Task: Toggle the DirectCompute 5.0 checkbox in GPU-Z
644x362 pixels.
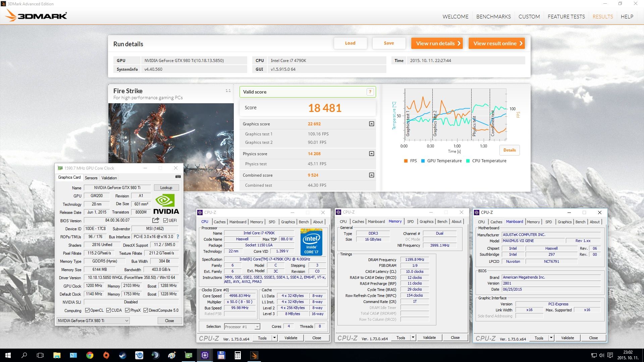Action: [x=146, y=310]
